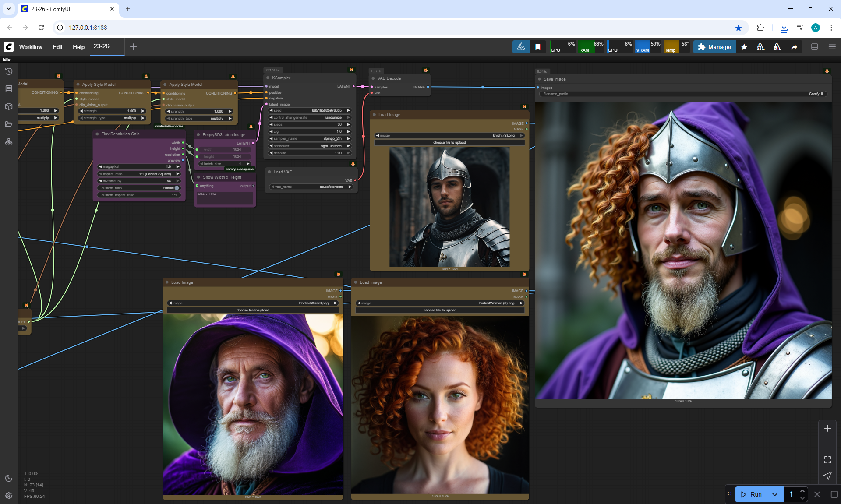This screenshot has height=504, width=841.
Task: Open the workflows folder sidebar icon
Action: [x=9, y=124]
